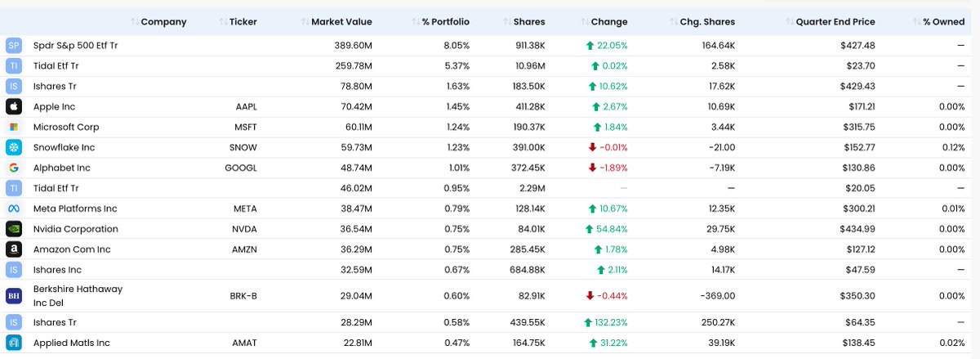Open the Amazon Com Inc company link
This screenshot has height=359, width=980.
click(72, 249)
